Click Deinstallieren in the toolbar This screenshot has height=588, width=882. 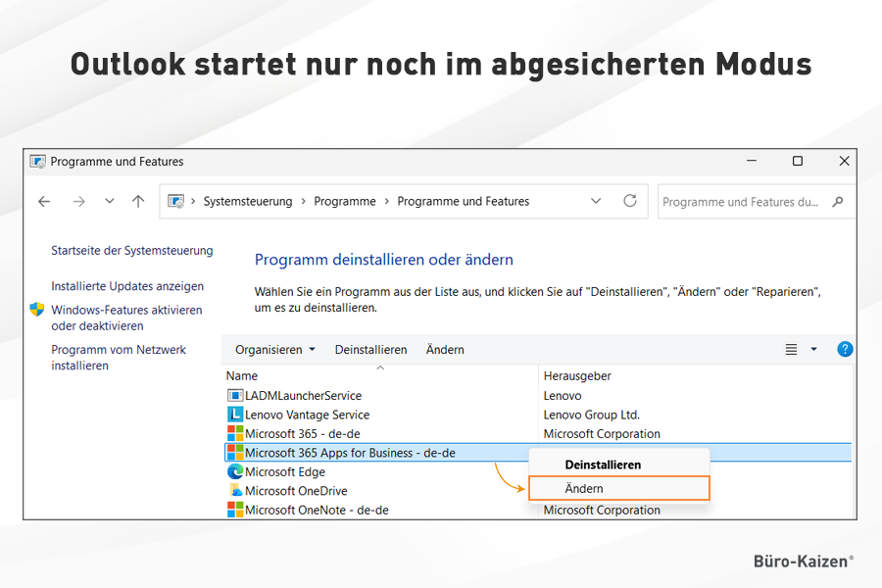[370, 350]
